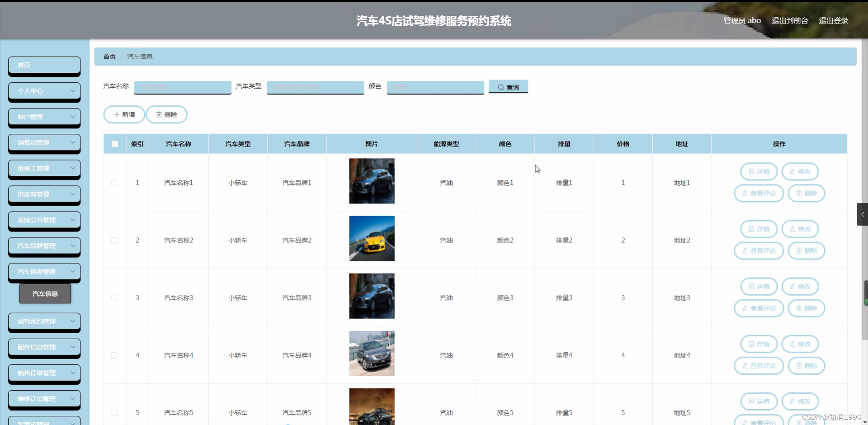
Task: Click the 修改 icon for 汽车名称5
Action: pyautogui.click(x=800, y=401)
